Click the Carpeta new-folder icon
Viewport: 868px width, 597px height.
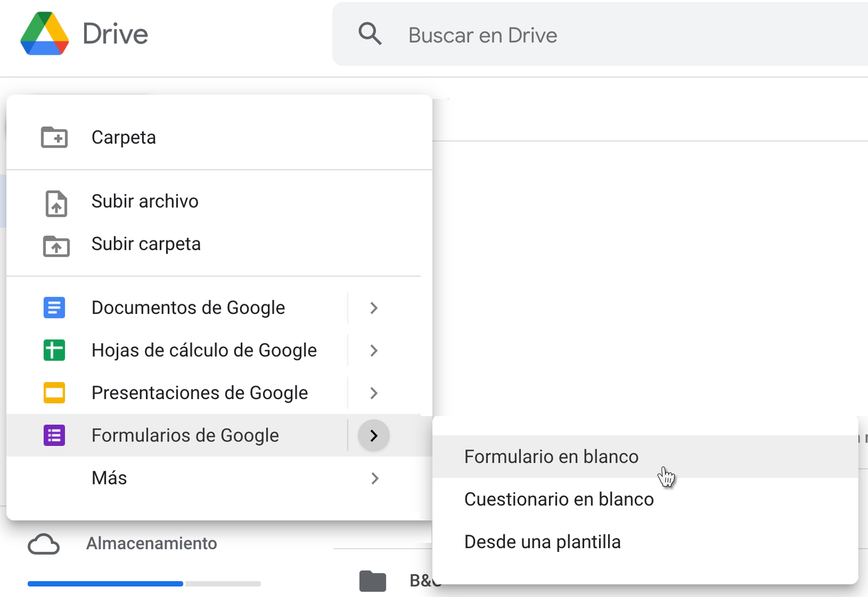(54, 137)
